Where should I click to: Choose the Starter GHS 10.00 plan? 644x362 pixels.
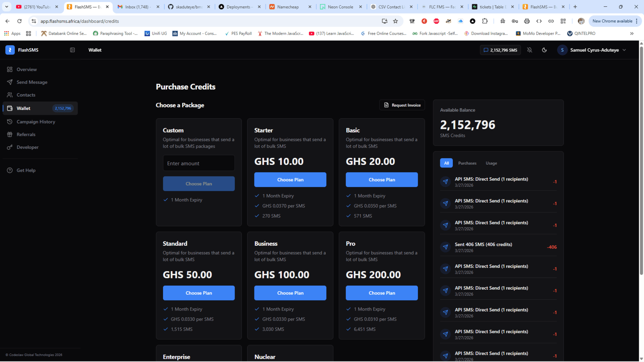290,180
